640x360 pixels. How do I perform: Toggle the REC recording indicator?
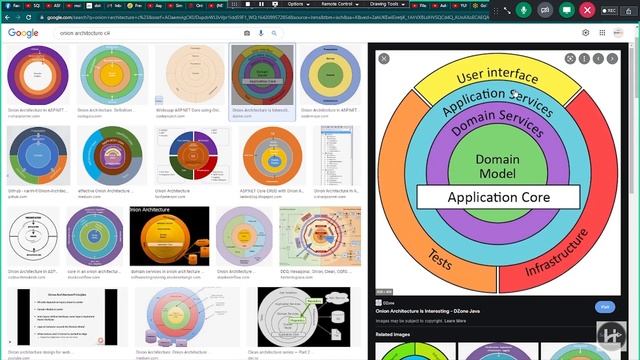tap(609, 11)
